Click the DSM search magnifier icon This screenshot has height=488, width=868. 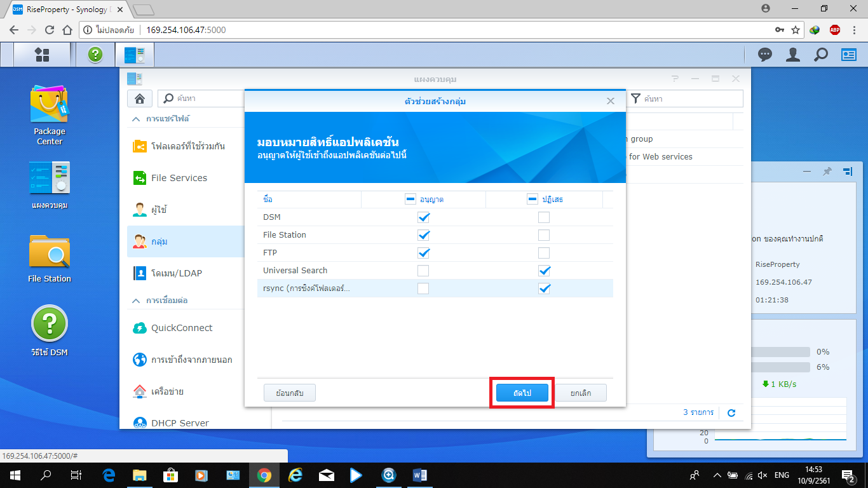point(821,55)
